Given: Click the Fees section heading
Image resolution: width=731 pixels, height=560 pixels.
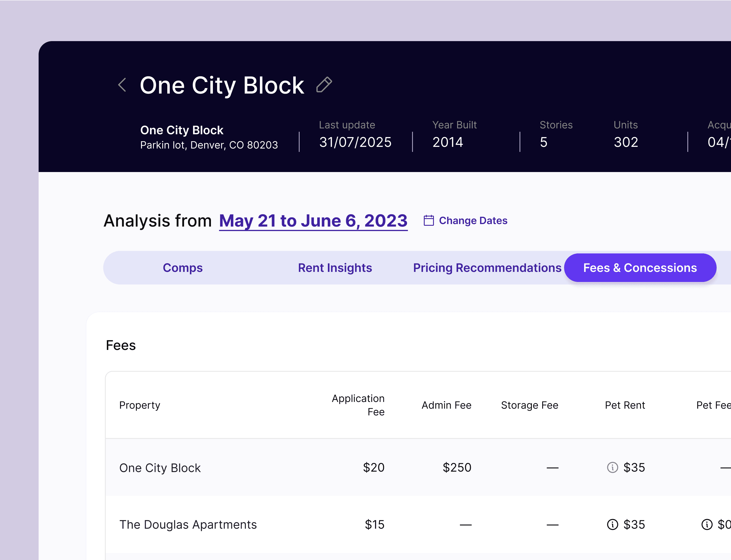Looking at the screenshot, I should 121,345.
